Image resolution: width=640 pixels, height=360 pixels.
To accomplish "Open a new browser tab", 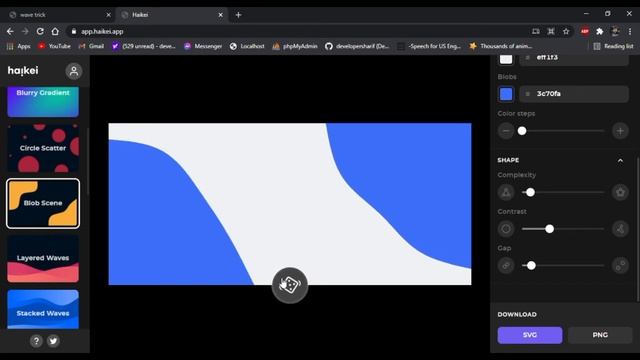I will point(238,15).
